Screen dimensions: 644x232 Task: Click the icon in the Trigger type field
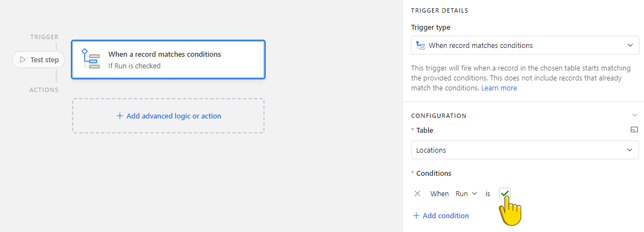420,45
